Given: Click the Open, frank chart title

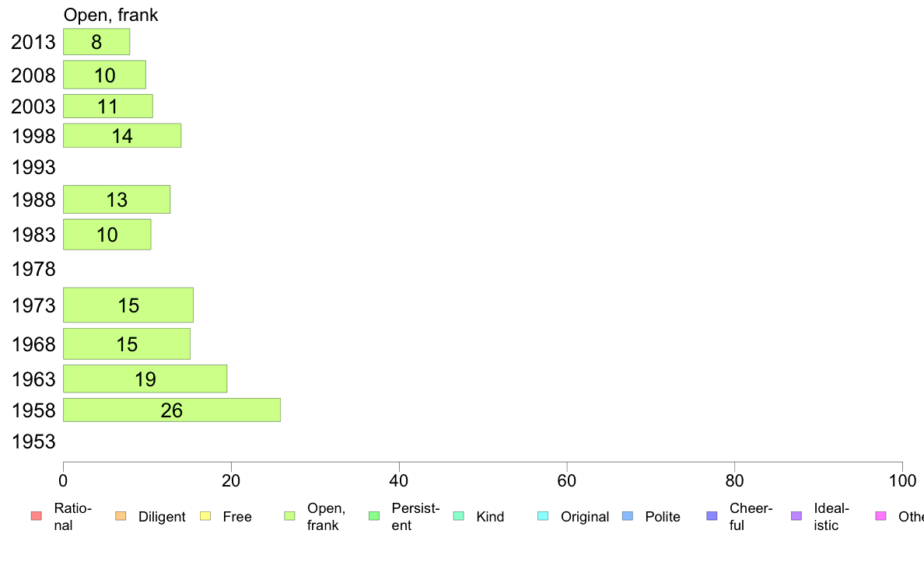Looking at the screenshot, I should coord(110,15).
